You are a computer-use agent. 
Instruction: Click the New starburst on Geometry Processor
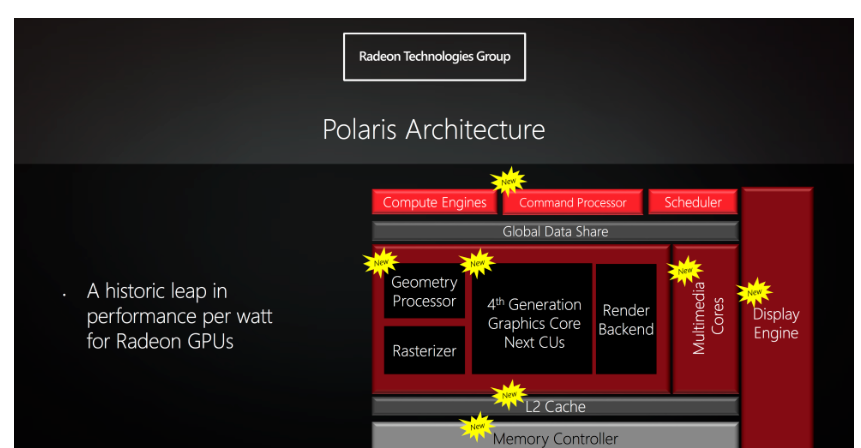point(381,262)
